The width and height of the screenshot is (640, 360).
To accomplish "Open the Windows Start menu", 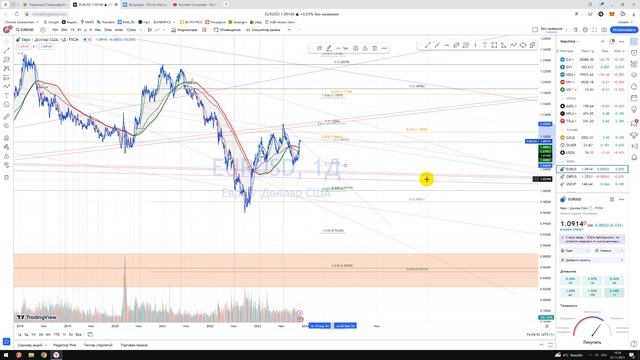I will tap(6, 355).
